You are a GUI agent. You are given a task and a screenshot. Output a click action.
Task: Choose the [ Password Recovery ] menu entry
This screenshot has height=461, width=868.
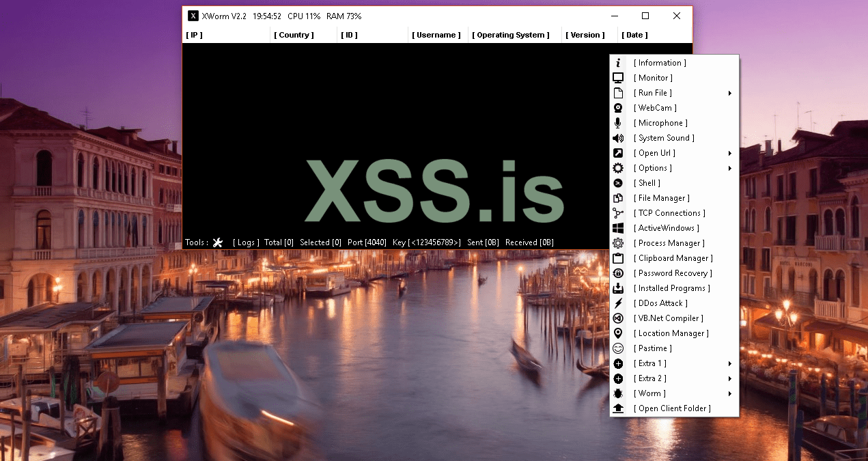point(673,273)
